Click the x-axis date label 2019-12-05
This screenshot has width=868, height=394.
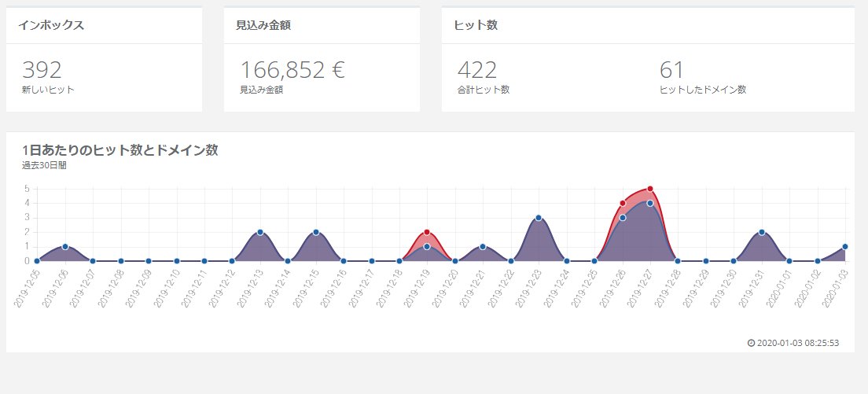click(27, 288)
